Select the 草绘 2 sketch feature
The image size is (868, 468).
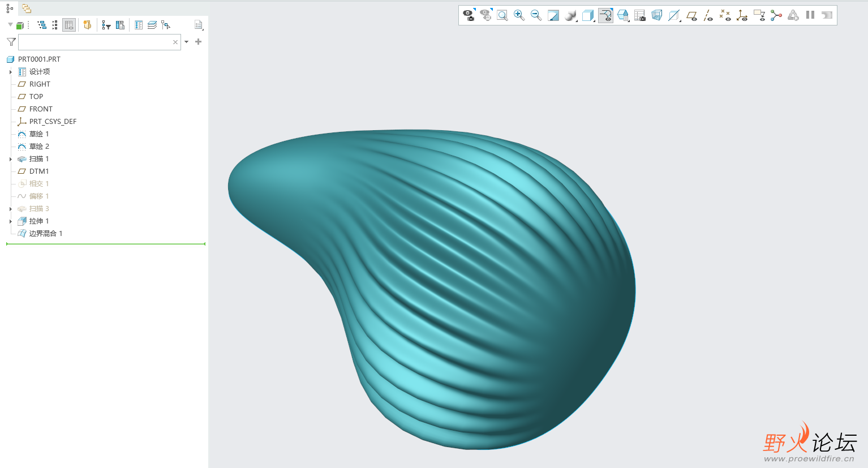click(x=39, y=147)
